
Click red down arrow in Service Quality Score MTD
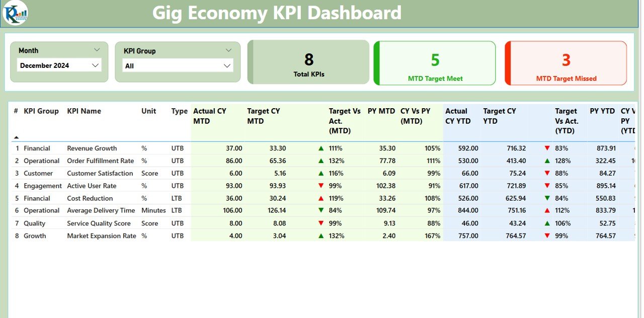(x=321, y=223)
